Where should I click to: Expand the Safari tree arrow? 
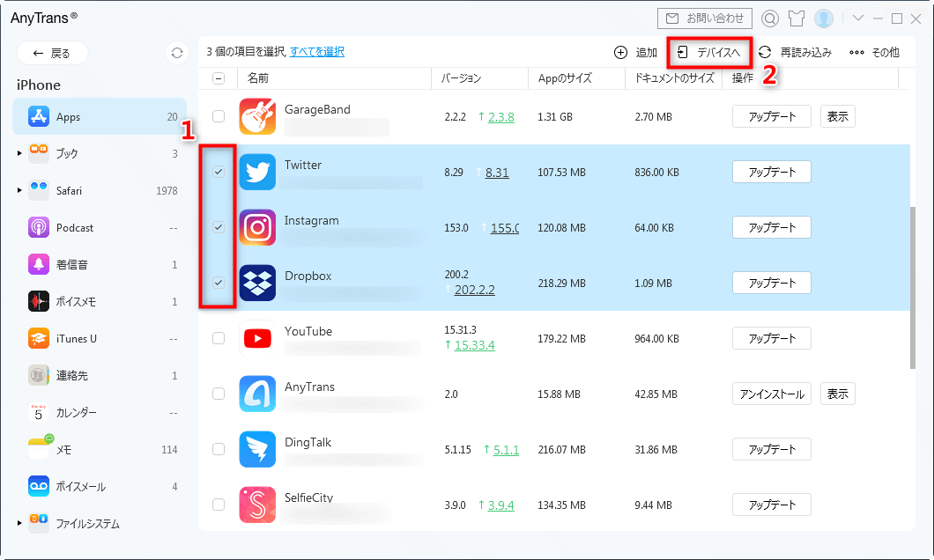coord(19,190)
